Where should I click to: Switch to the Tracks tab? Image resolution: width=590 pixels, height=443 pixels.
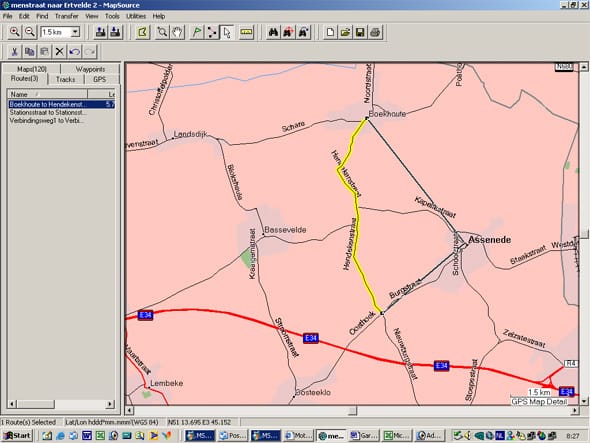pyautogui.click(x=65, y=79)
